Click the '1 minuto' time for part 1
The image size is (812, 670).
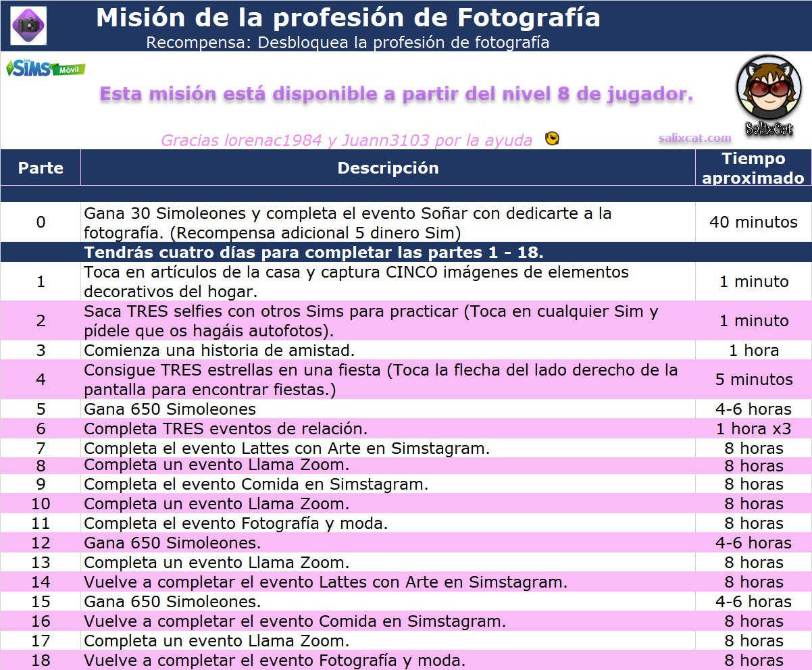point(753,282)
